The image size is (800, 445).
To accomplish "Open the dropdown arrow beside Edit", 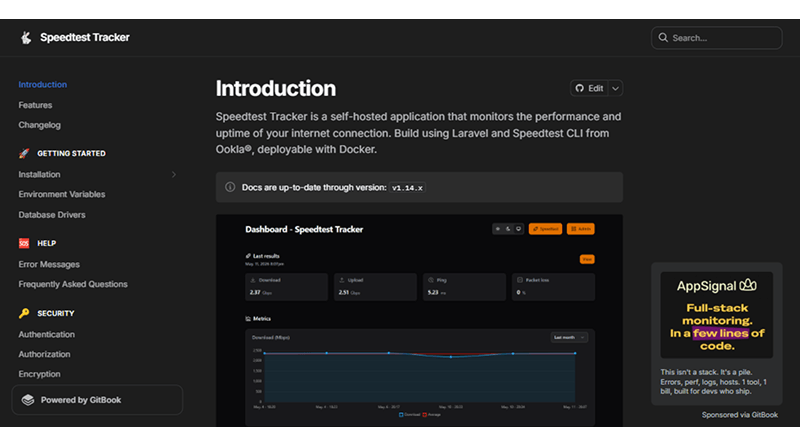I will (x=615, y=88).
